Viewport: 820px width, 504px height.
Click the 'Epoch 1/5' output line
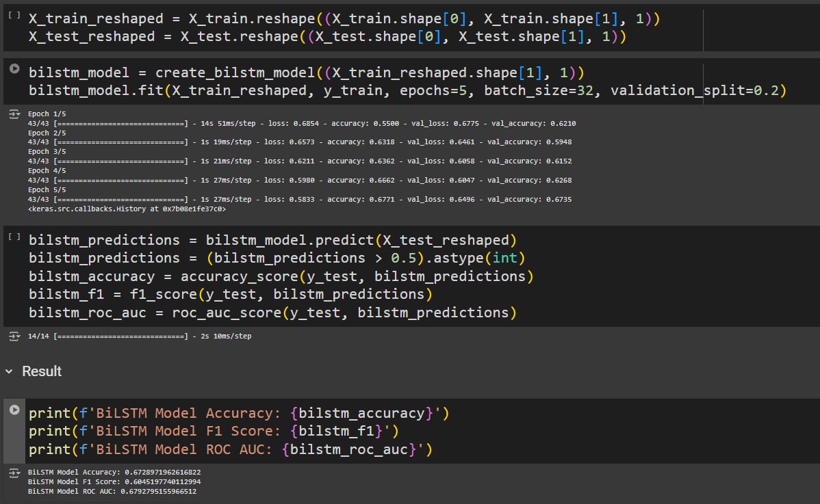pos(47,114)
